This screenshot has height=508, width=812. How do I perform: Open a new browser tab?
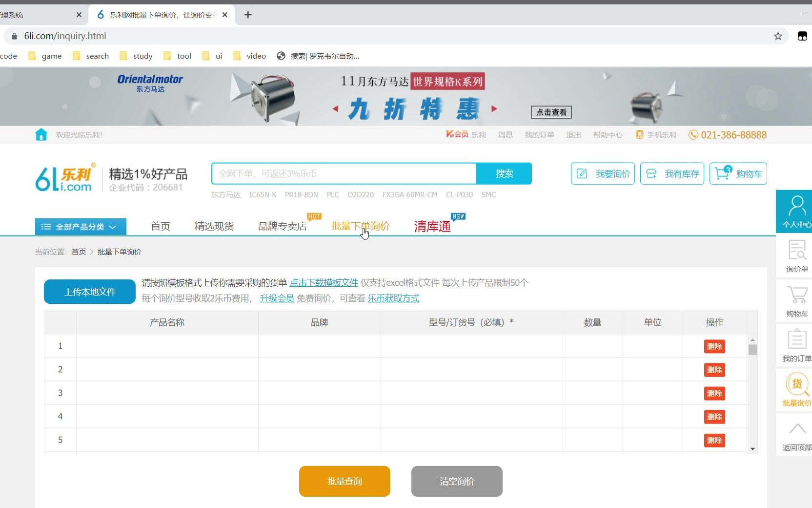point(248,15)
